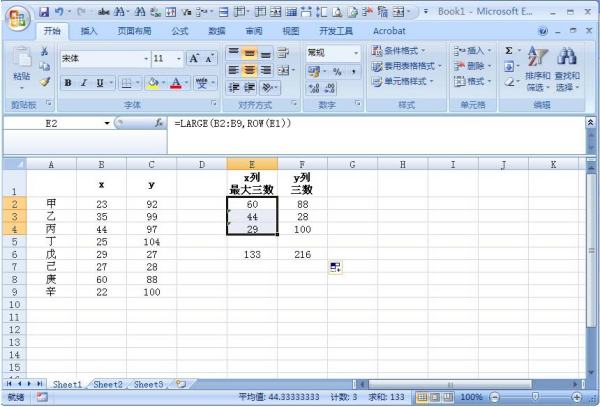600x407 pixels.
Task: Select cell containing 216
Action: 302,254
